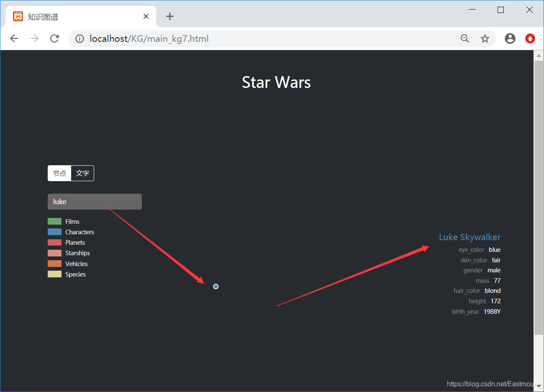Click the green Films color swatch

click(x=54, y=221)
